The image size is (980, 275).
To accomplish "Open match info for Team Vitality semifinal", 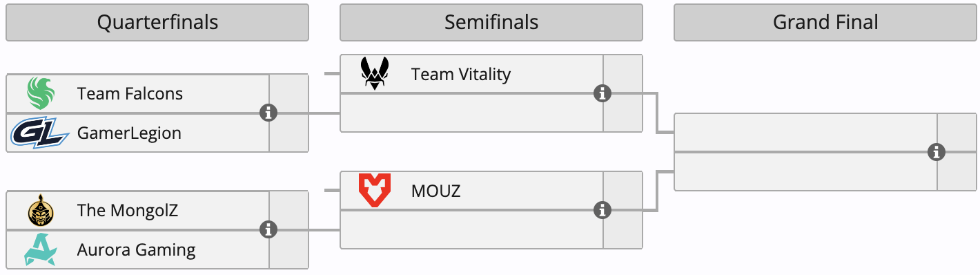I will pos(602,93).
